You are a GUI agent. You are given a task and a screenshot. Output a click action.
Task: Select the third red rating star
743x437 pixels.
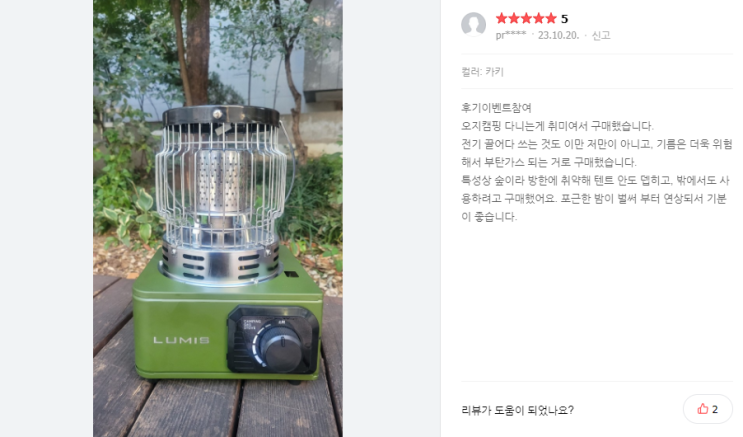click(x=526, y=18)
